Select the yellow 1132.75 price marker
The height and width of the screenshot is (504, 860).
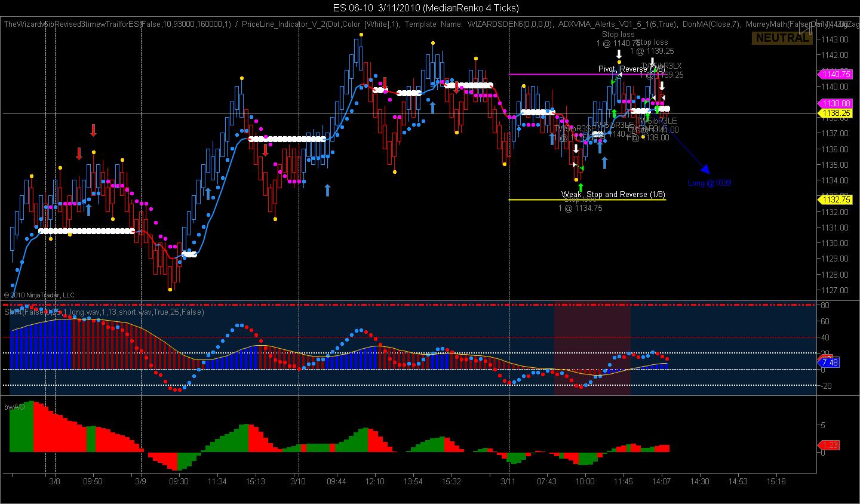835,200
